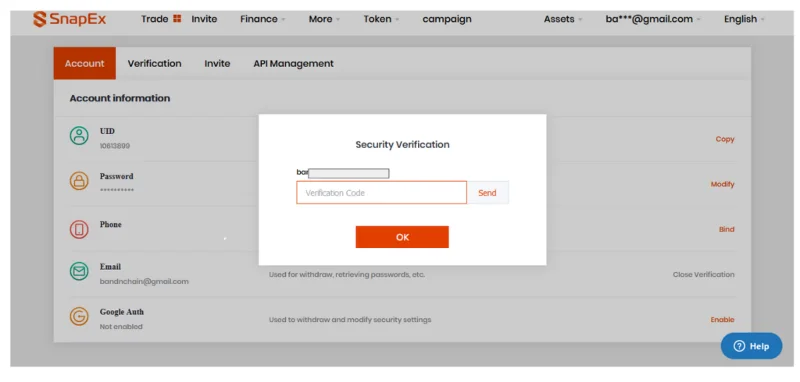800x382 pixels.
Task: Bind a phone number
Action: [x=727, y=229]
